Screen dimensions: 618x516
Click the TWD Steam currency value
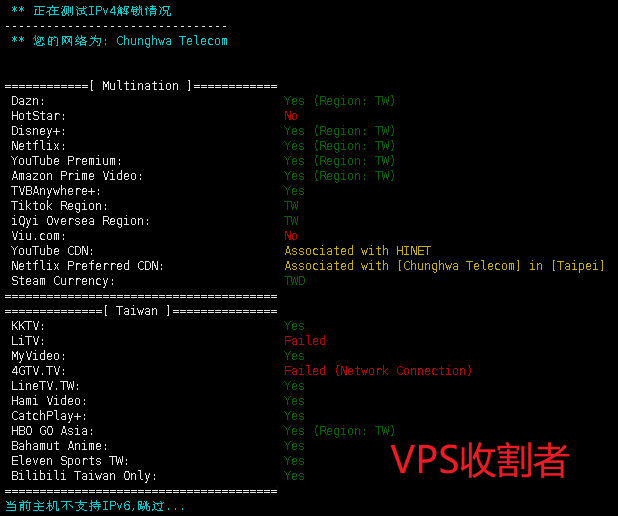coord(295,281)
